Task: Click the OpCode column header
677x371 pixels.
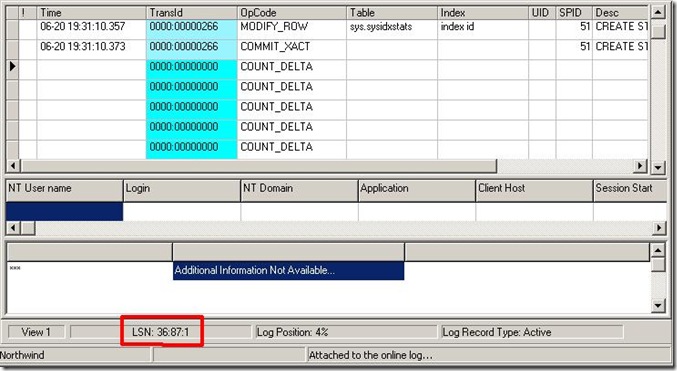Action: (291, 13)
